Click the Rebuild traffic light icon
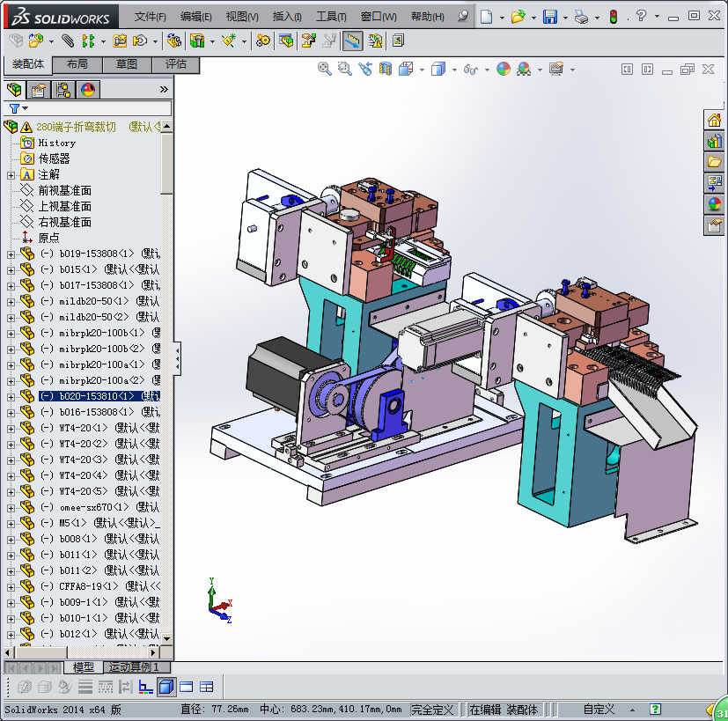 coord(614,17)
